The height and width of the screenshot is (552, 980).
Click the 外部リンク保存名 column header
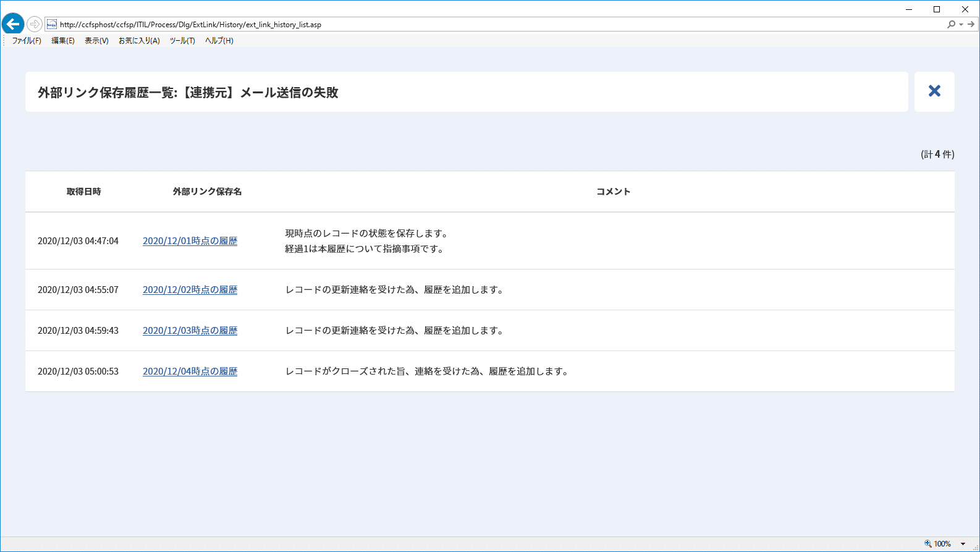pos(207,192)
